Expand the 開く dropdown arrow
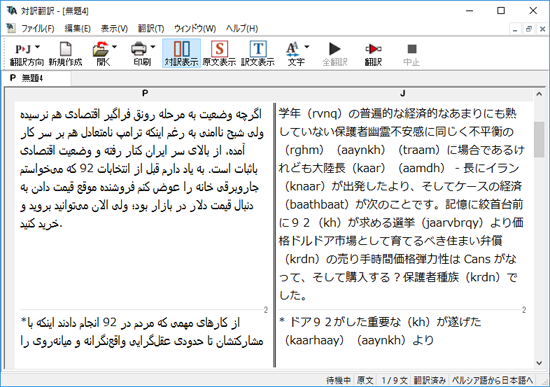 [114, 47]
